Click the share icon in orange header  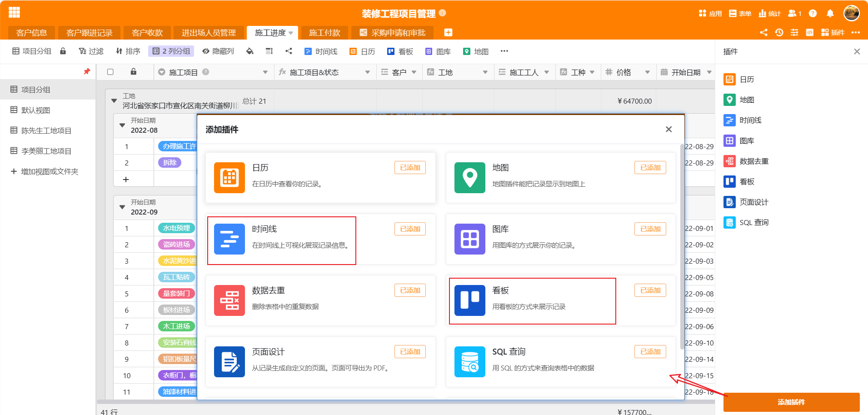point(763,33)
